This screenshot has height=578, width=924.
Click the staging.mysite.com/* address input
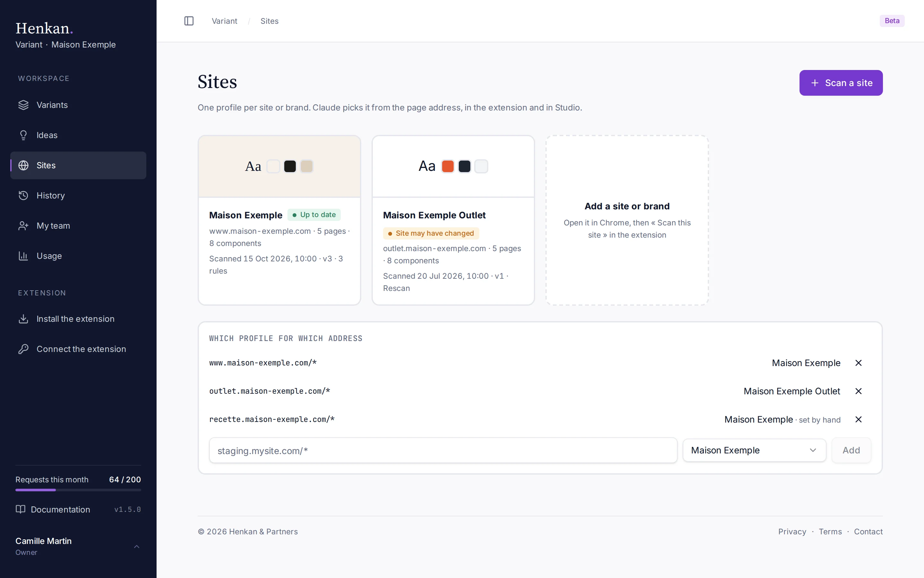tap(443, 450)
